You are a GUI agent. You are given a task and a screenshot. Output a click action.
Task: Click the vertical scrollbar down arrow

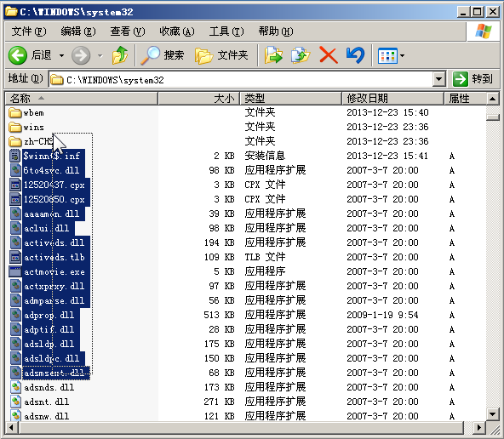click(x=492, y=414)
